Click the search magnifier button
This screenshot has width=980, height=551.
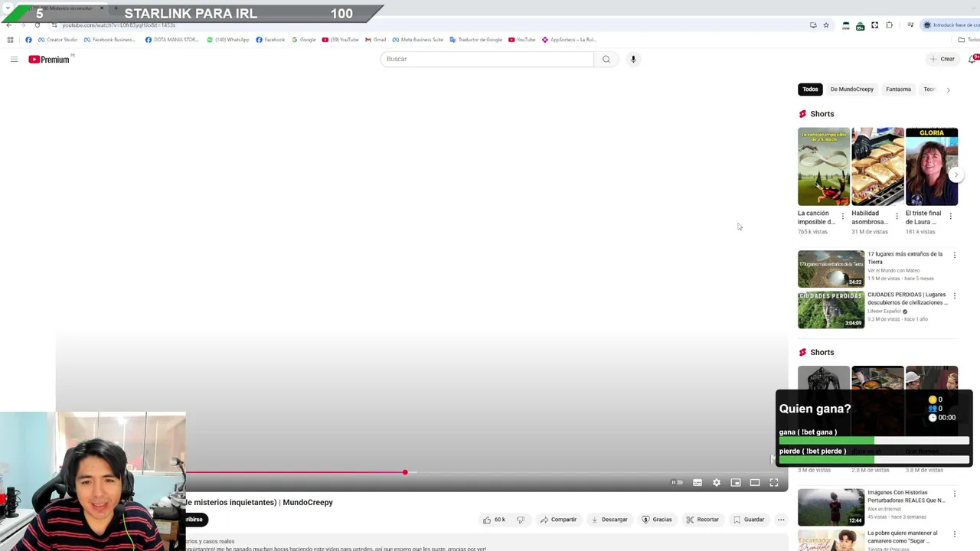[606, 59]
